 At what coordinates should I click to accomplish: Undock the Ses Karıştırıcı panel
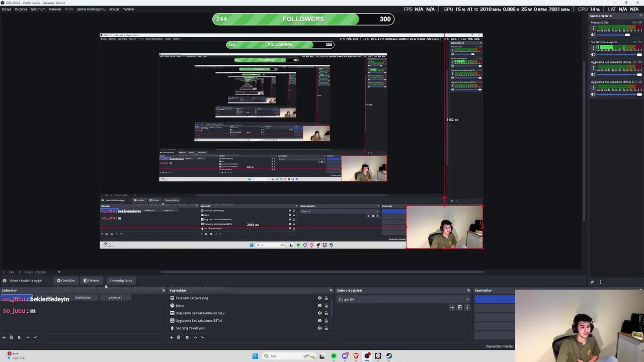pyautogui.click(x=640, y=16)
